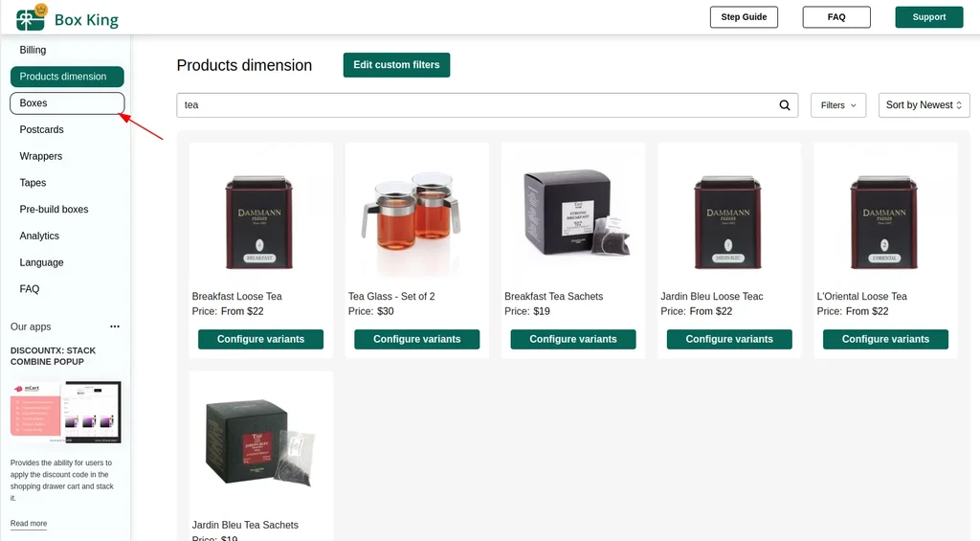The image size is (980, 541).
Task: Select Boxes in the sidebar
Action: [68, 103]
